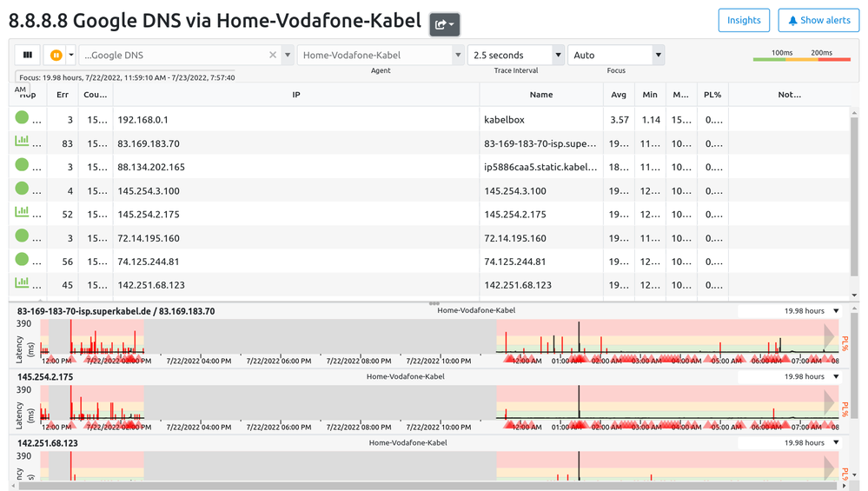Toggle the graph icon for 83.169.183.70 row

click(x=22, y=141)
